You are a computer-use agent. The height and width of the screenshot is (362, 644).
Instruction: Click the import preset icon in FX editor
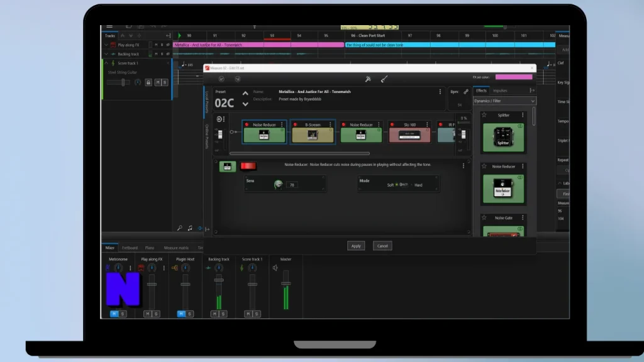(221, 79)
